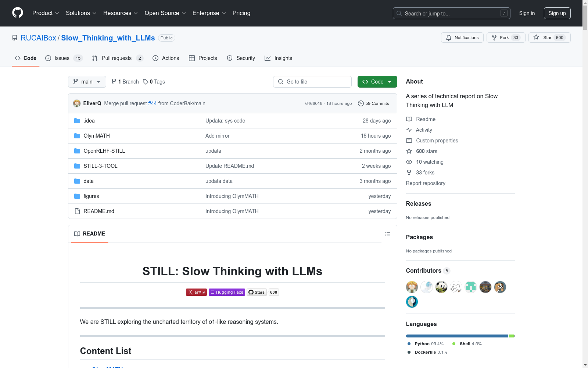Click the Pricing link

point(241,13)
